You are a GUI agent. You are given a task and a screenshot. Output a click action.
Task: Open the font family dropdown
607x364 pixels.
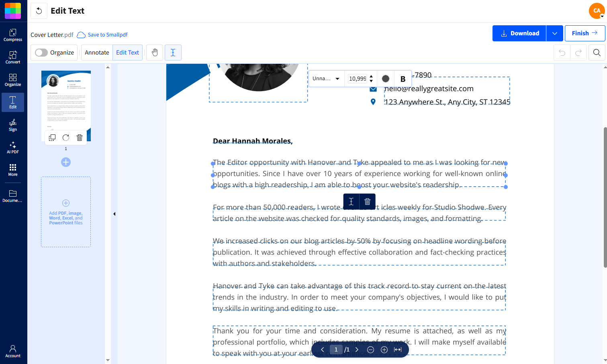pyautogui.click(x=326, y=78)
